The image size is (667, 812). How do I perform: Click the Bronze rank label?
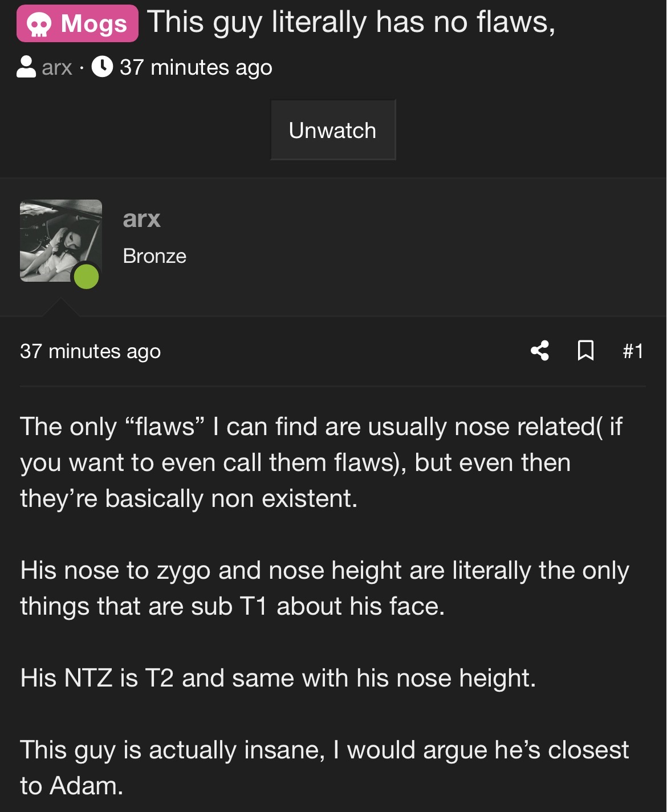(154, 256)
